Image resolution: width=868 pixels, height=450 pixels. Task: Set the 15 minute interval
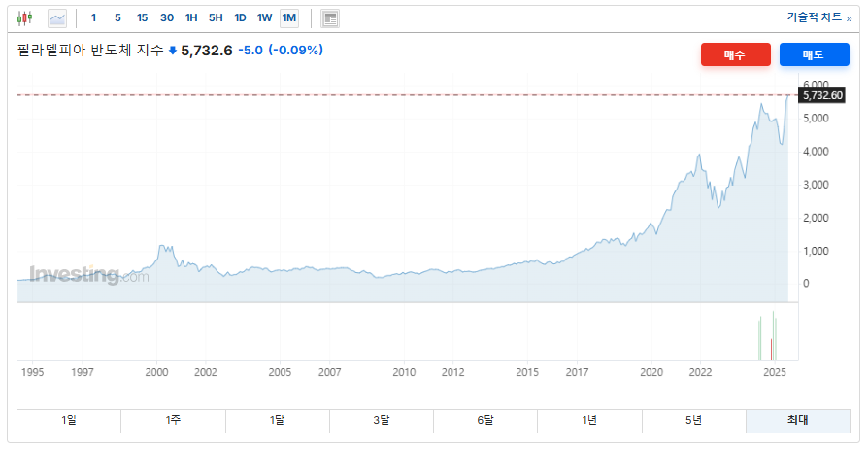(143, 18)
